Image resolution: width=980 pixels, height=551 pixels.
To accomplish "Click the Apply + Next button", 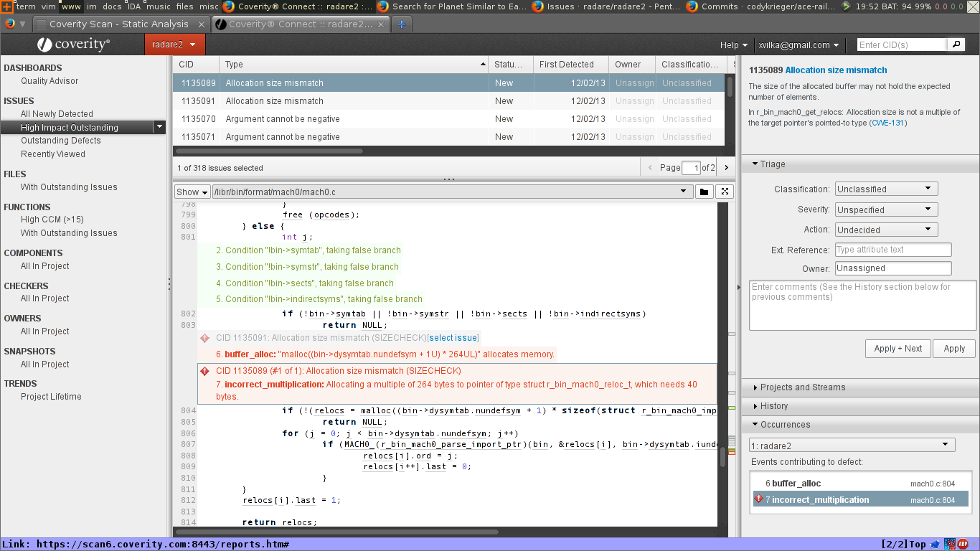I will click(897, 348).
